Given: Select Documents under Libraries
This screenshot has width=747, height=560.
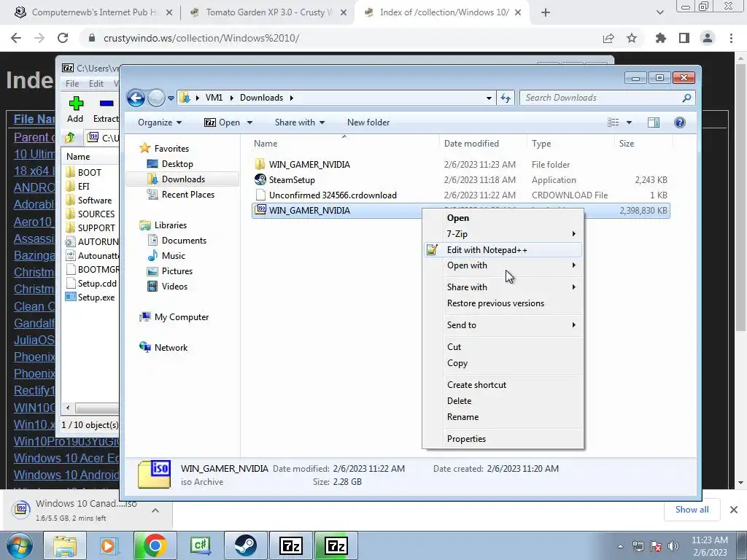Looking at the screenshot, I should click(184, 241).
